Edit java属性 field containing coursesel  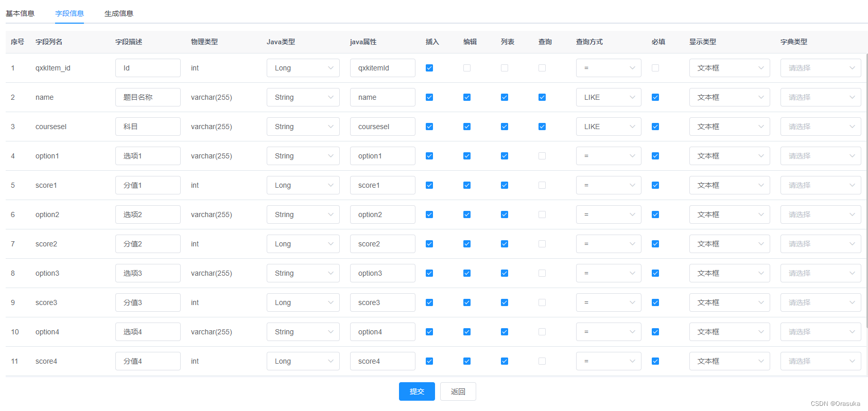pos(383,127)
